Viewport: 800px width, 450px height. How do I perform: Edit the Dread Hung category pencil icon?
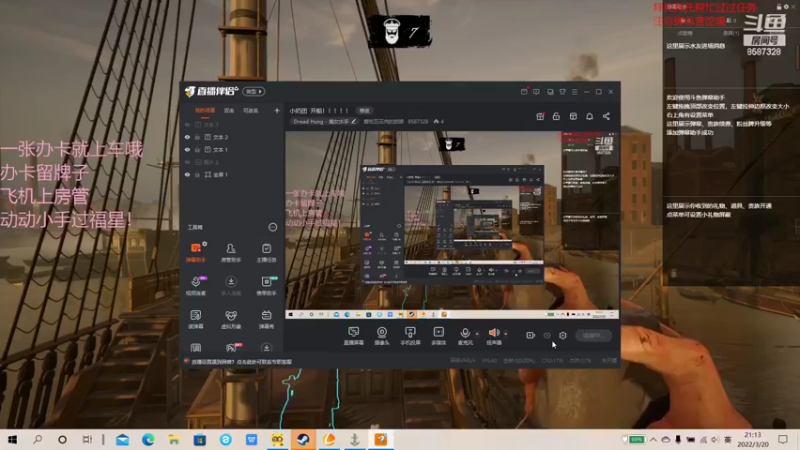click(354, 121)
